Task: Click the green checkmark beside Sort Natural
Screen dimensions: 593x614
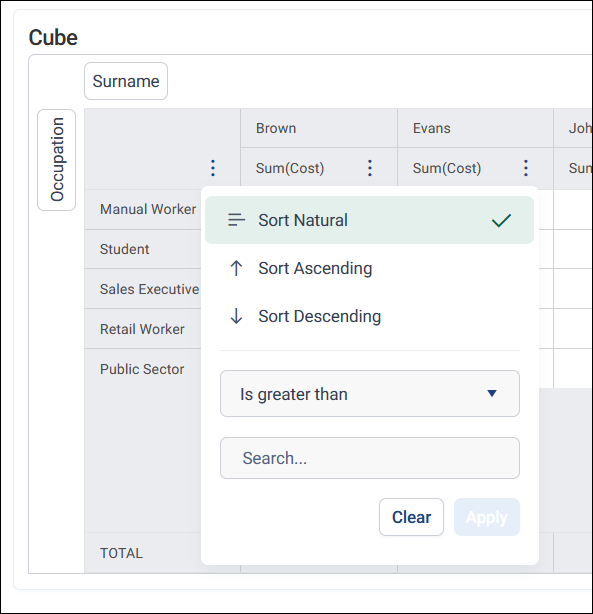Action: pos(501,220)
